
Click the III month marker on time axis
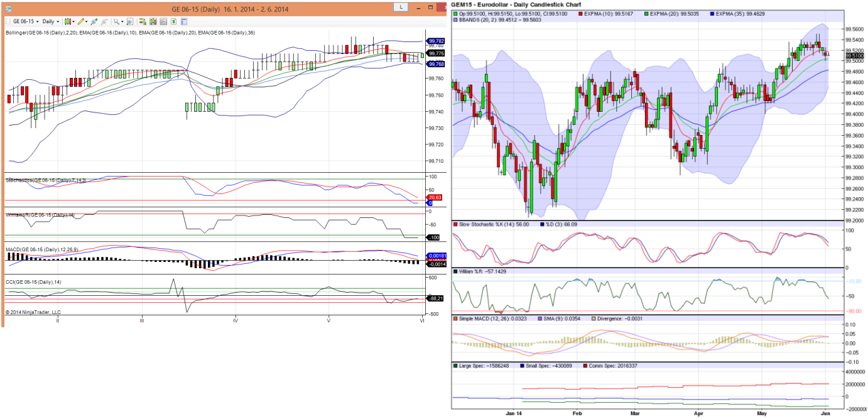click(x=142, y=320)
